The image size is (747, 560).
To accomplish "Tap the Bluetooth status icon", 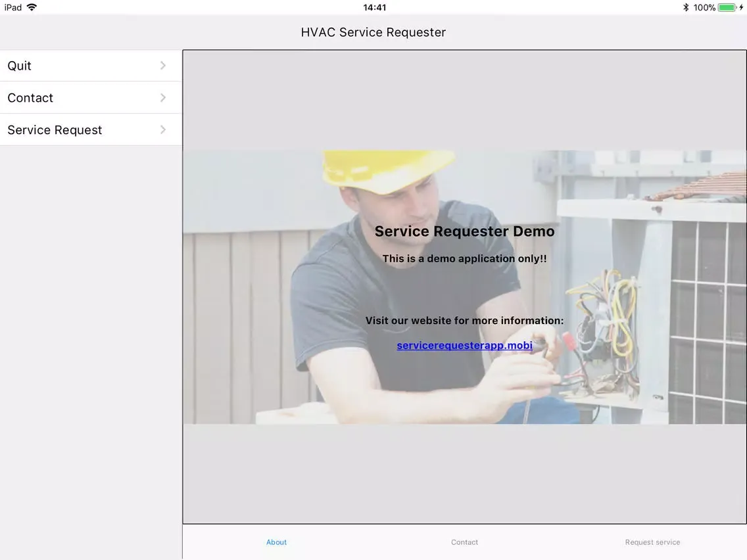I will point(686,7).
